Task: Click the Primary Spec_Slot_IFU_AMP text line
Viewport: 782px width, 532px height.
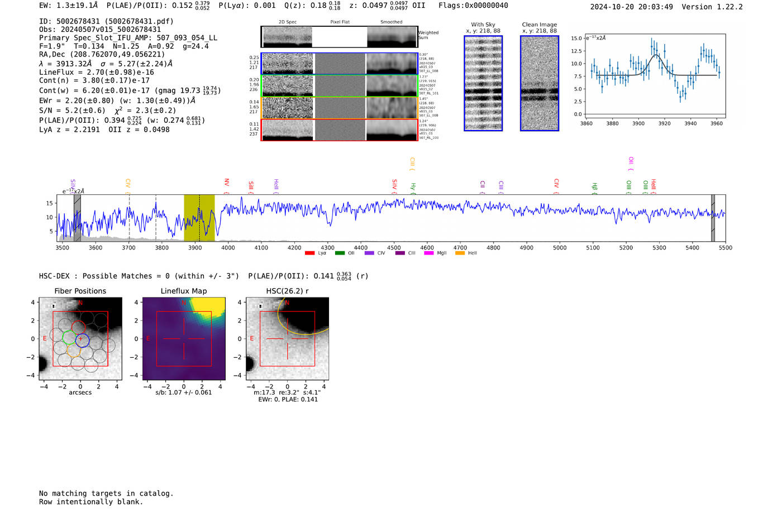Action: tap(128, 38)
